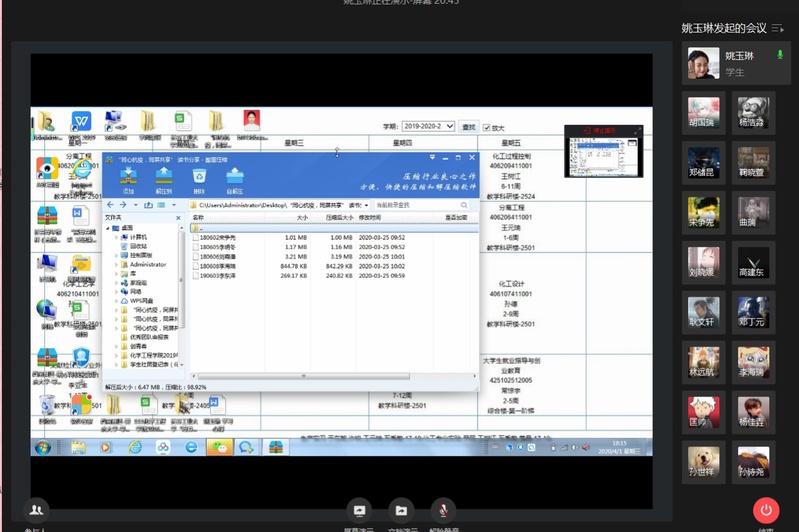This screenshot has width=799, height=532.
Task: Expand the archive path address dropdown arrow
Action: (365, 204)
